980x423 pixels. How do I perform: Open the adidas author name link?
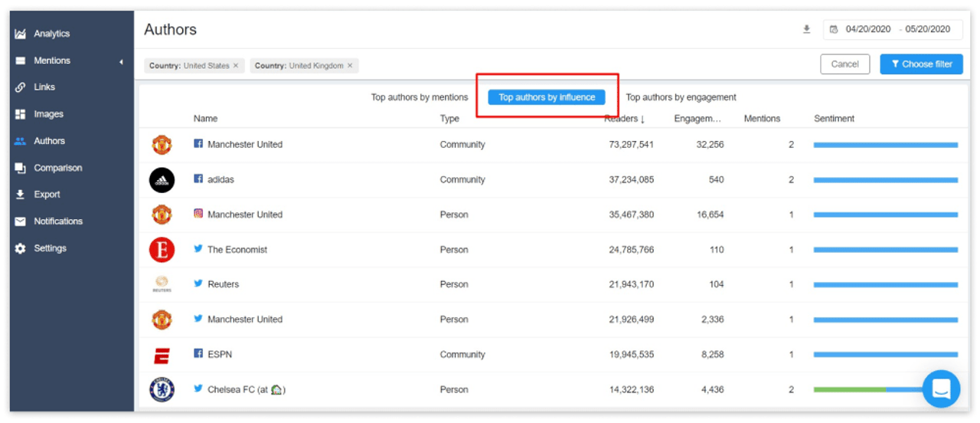tap(220, 179)
